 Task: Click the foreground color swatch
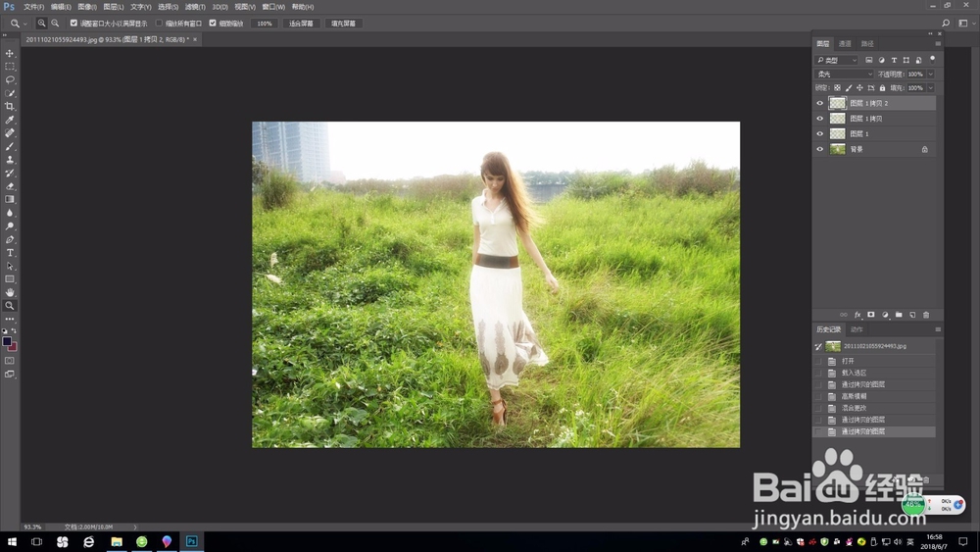pyautogui.click(x=7, y=341)
